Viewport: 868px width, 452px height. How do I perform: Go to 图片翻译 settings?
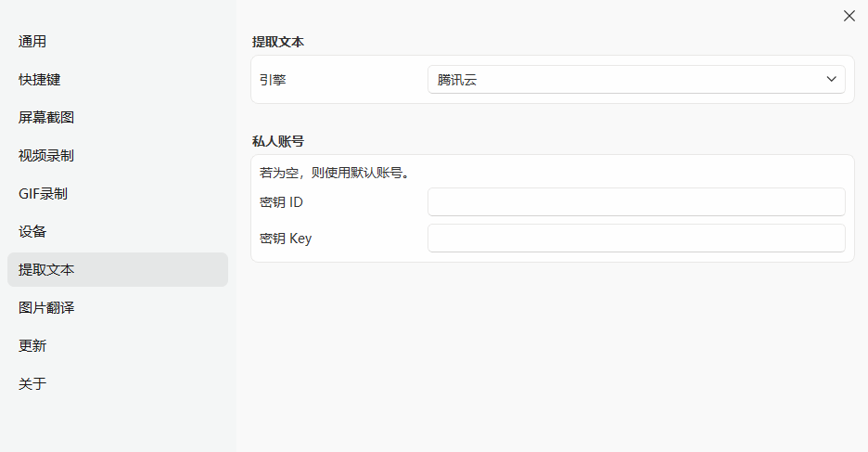[x=46, y=308]
